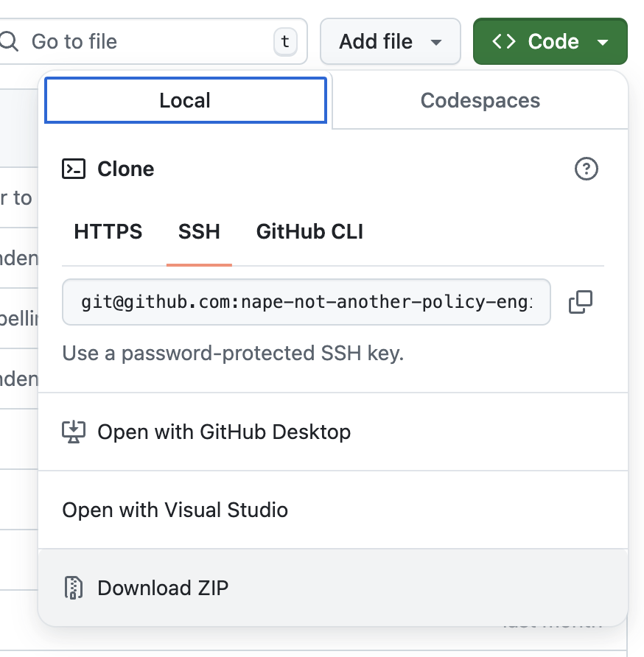
Task: Click the 't' keyboard shortcut badge
Action: (x=285, y=41)
